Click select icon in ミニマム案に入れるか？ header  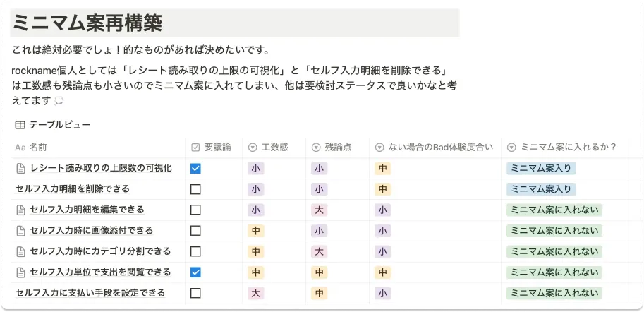(512, 148)
